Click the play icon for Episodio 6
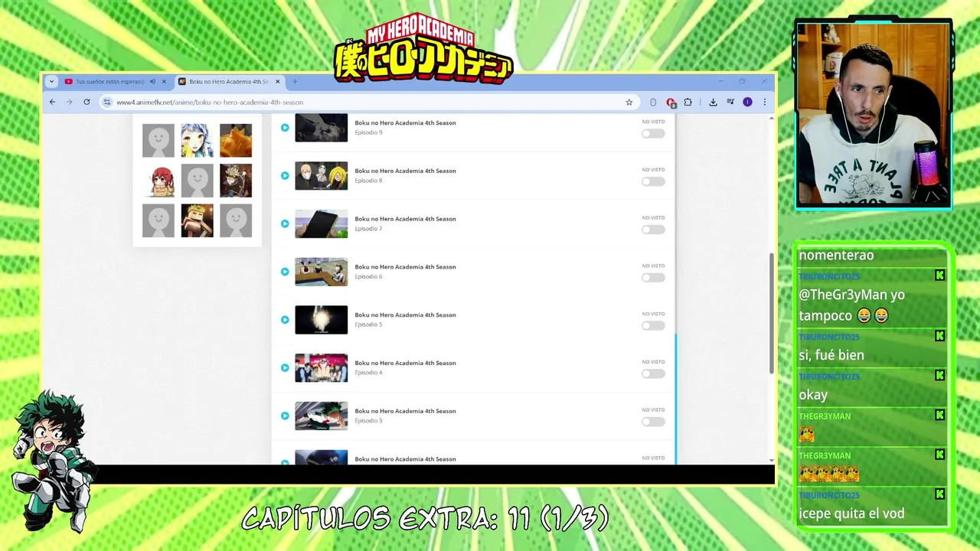 [x=285, y=272]
